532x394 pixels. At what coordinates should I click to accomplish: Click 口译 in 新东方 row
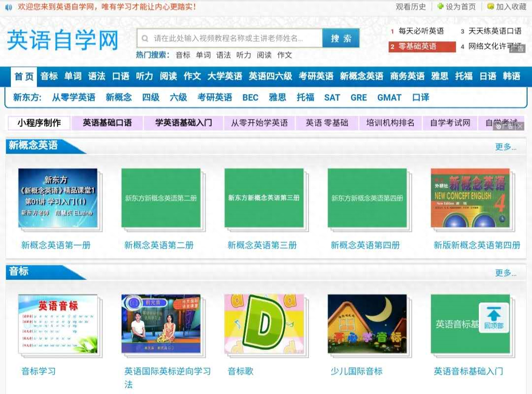pos(421,98)
